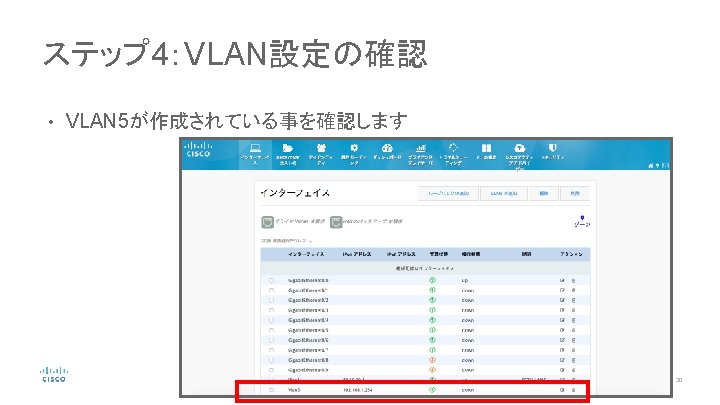This screenshot has height=405, width=720.
Task: Click the Add VLAN button
Action: pyautogui.click(x=504, y=193)
